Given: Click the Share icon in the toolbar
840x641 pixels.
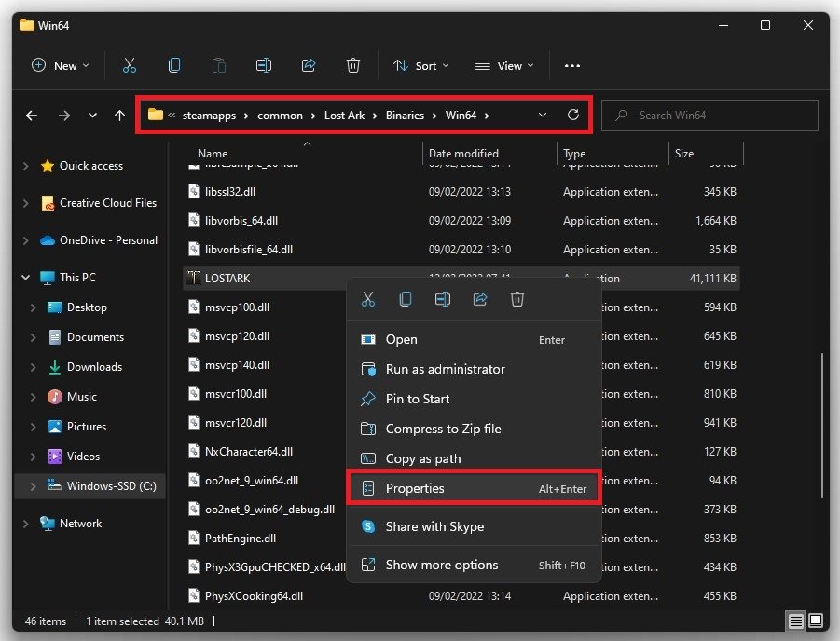Looking at the screenshot, I should 309,65.
